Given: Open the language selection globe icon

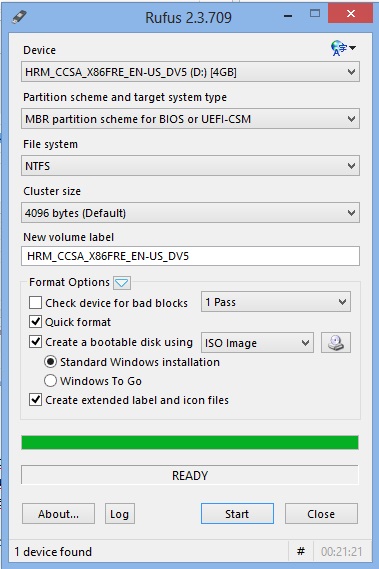Looking at the screenshot, I should [x=343, y=48].
